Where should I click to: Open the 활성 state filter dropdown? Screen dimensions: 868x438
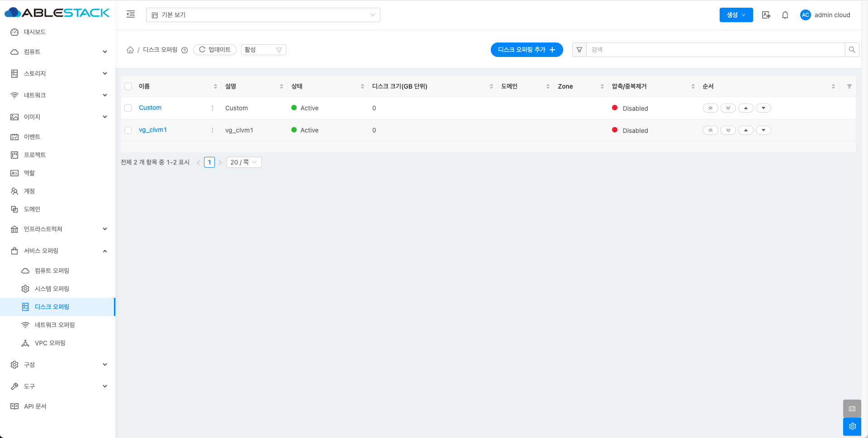pos(263,50)
